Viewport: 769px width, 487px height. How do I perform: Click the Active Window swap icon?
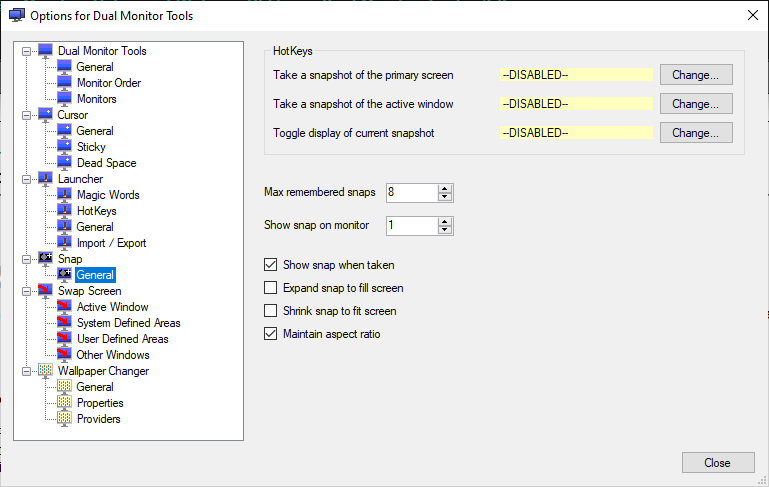click(x=64, y=307)
